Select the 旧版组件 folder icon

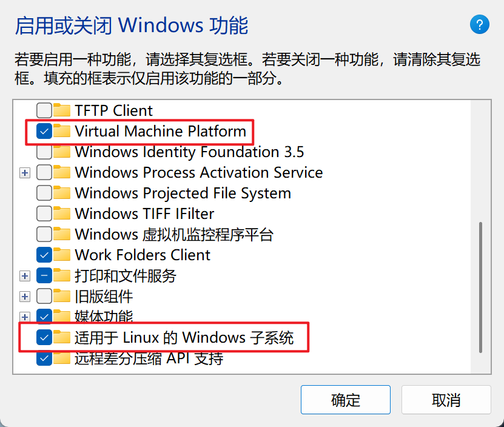pos(62,296)
